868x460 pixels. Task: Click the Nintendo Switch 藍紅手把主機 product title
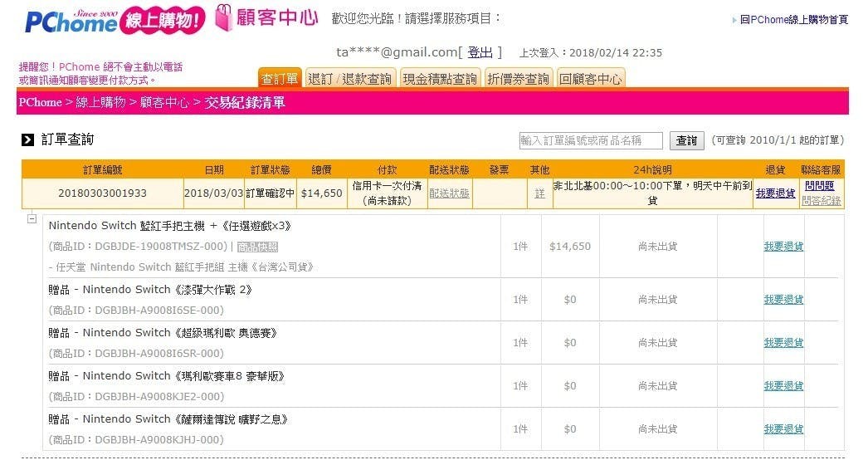point(170,226)
